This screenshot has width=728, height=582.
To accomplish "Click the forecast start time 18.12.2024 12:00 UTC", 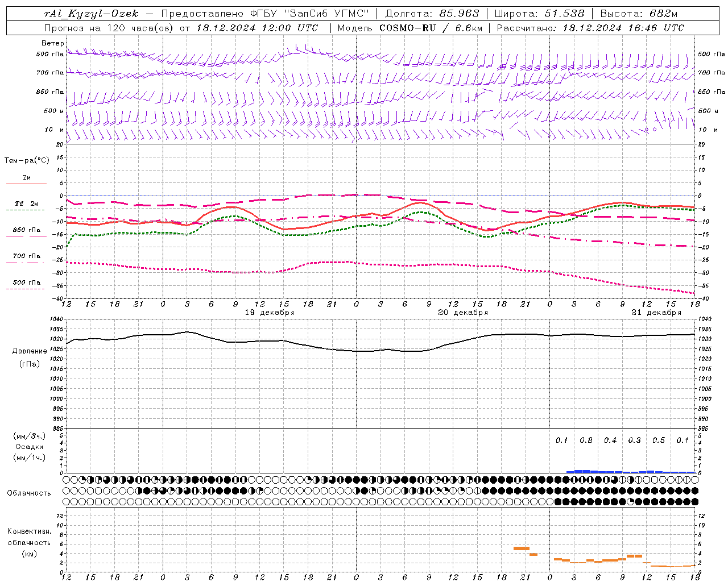I will tap(257, 28).
